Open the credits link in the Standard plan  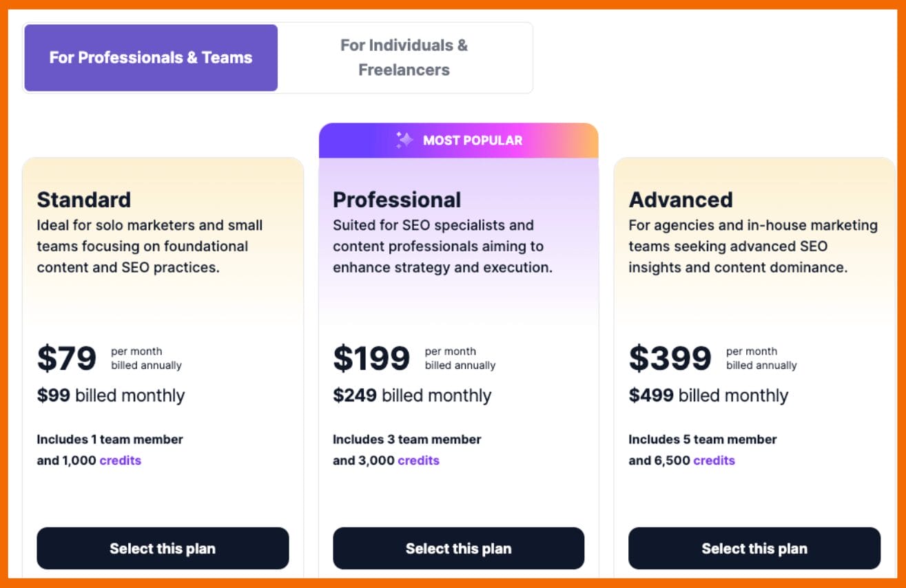pyautogui.click(x=120, y=461)
